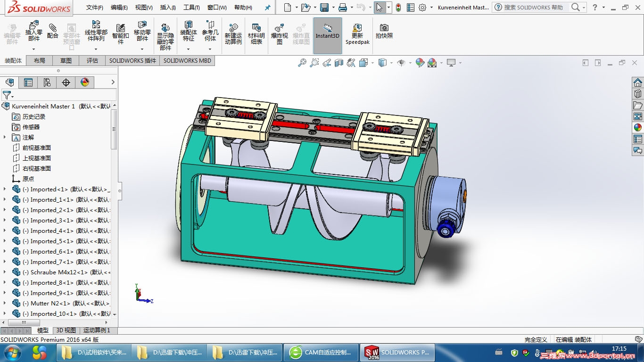Create a 新建运动算例 new motion study
Image resolution: width=644 pixels, height=362 pixels.
[x=233, y=33]
